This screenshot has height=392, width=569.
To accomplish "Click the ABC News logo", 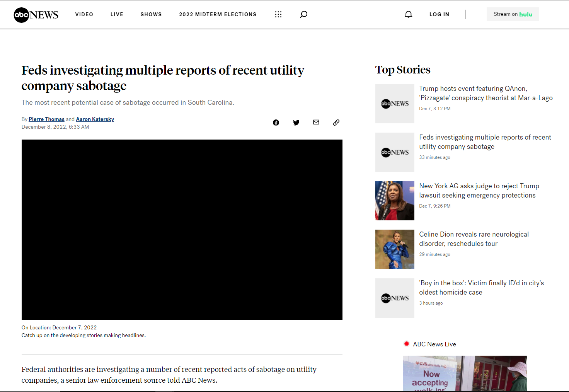I will click(x=36, y=15).
